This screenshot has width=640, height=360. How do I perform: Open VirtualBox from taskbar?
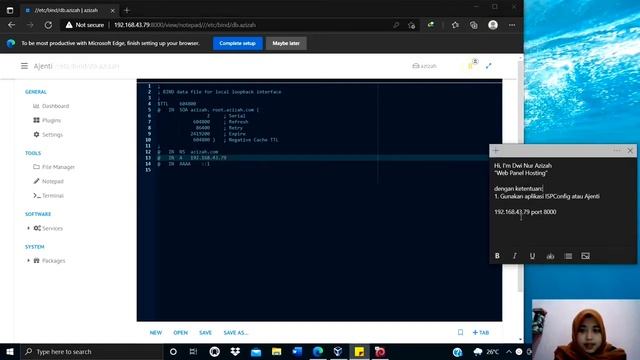click(338, 351)
